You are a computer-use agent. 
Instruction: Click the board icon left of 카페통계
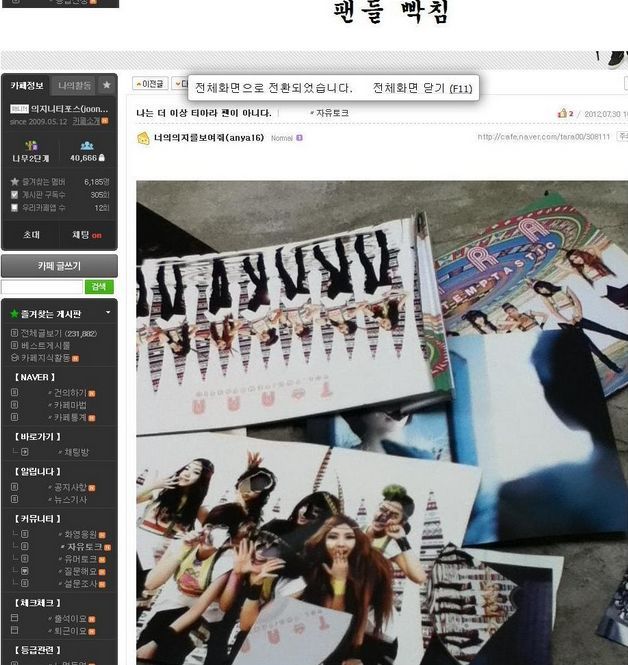coord(14,417)
